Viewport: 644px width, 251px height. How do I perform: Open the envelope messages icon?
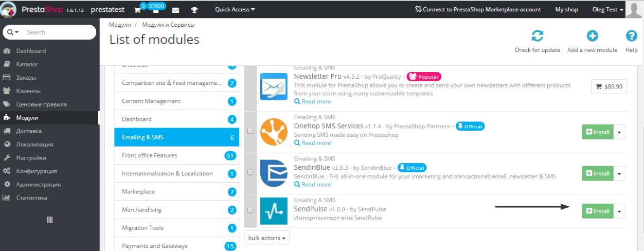pyautogui.click(x=175, y=10)
